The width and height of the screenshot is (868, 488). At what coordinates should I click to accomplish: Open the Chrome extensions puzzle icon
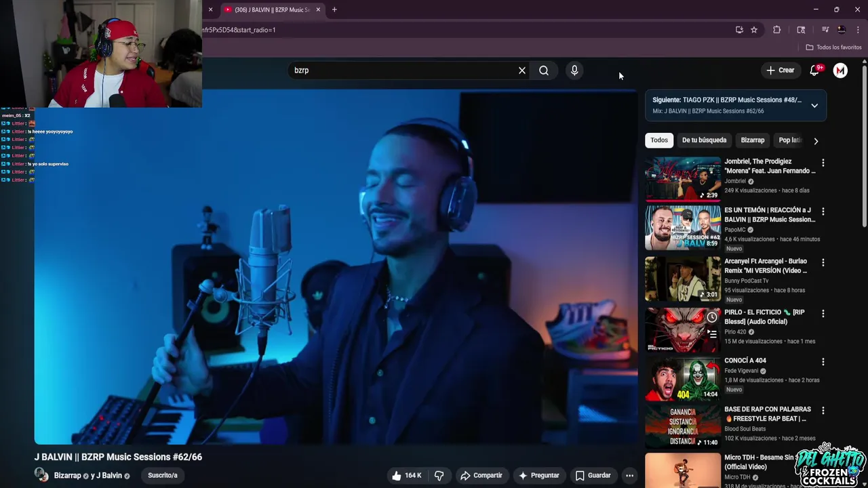[777, 30]
